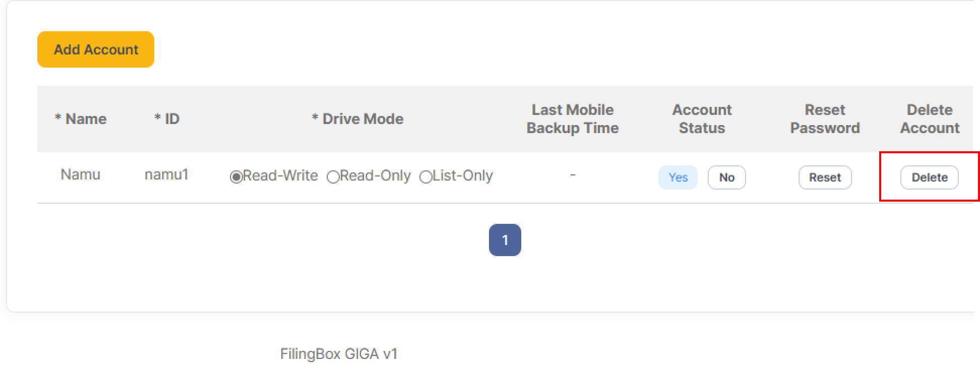The height and width of the screenshot is (365, 980).
Task: Reset the password for namu1
Action: click(824, 177)
